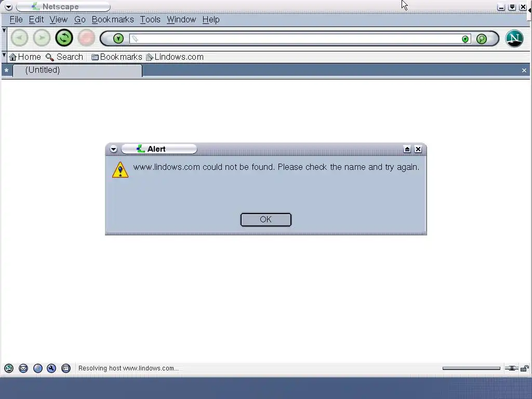Close the Alert dialog with X button
This screenshot has width=532, height=399.
(418, 149)
